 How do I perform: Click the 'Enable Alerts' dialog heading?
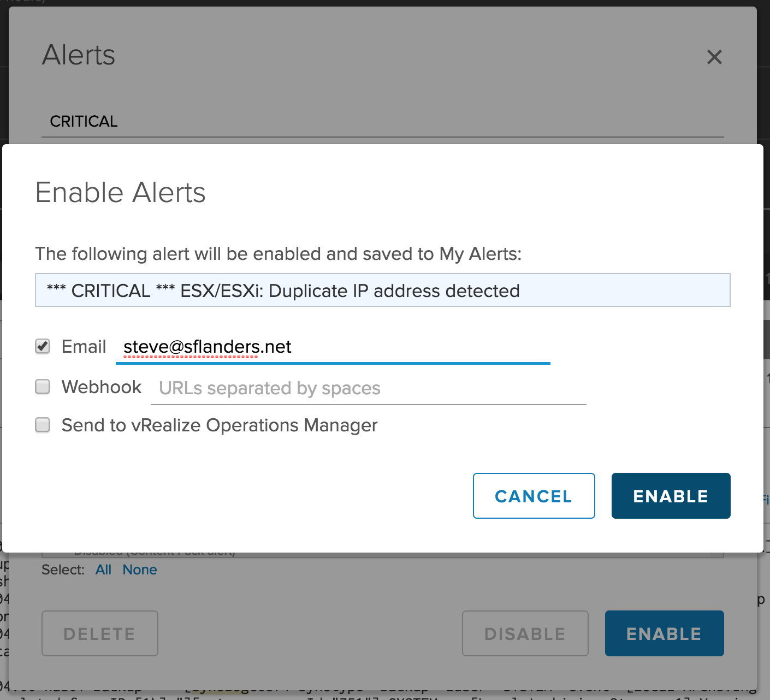pos(121,193)
